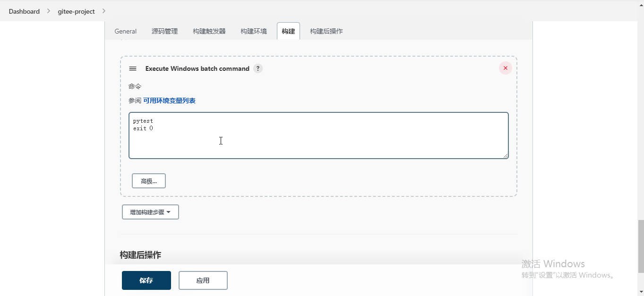Switch to the 构建环境 tab
Screen dimensions: 644x296
pos(254,31)
